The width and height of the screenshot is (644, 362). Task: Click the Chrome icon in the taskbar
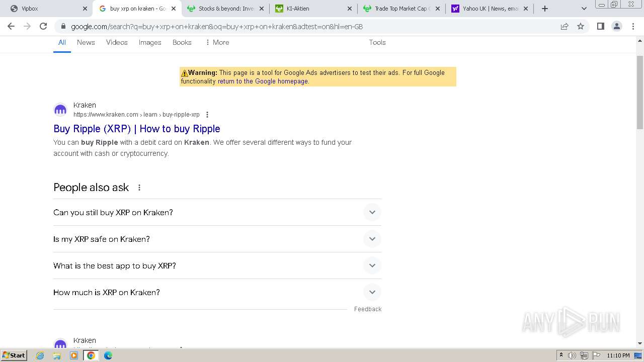pyautogui.click(x=91, y=355)
